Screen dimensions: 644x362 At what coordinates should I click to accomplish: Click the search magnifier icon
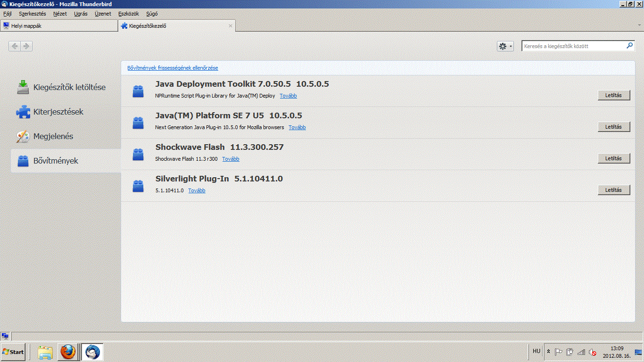[629, 46]
